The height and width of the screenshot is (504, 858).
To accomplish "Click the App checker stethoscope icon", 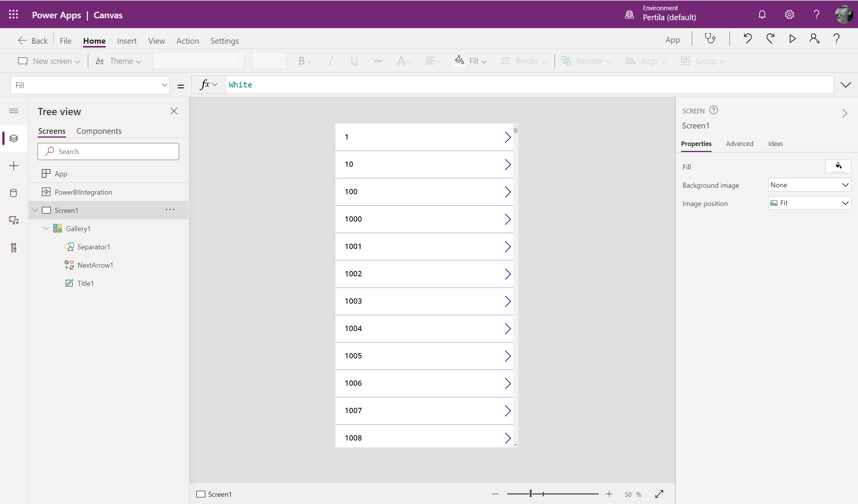I will point(710,38).
